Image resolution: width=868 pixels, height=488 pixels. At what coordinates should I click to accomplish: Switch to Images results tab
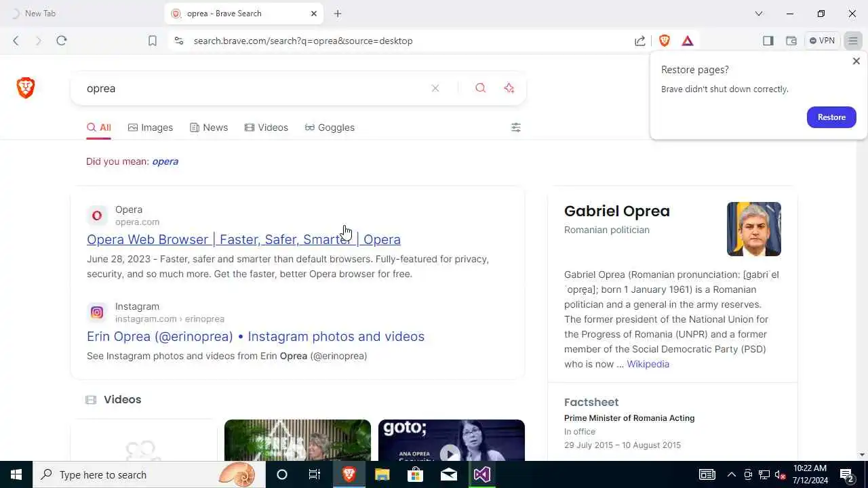[x=151, y=127]
